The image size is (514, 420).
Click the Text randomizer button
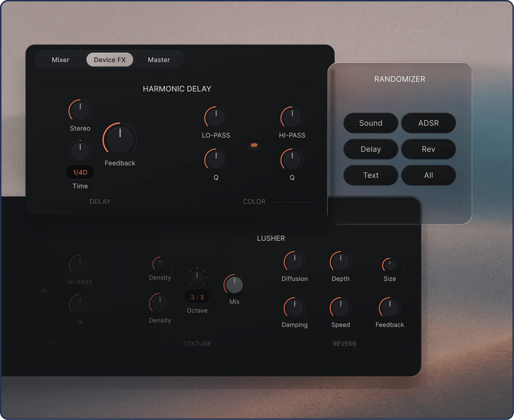pos(371,175)
